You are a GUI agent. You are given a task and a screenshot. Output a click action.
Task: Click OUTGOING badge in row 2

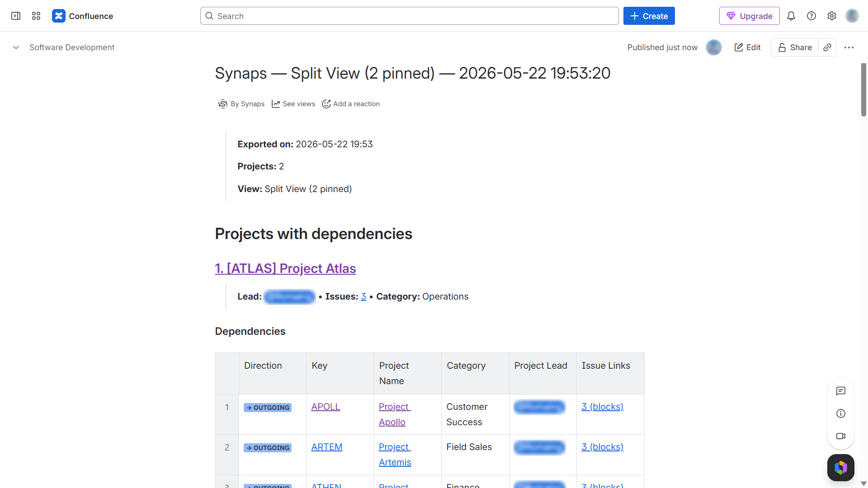(x=268, y=448)
